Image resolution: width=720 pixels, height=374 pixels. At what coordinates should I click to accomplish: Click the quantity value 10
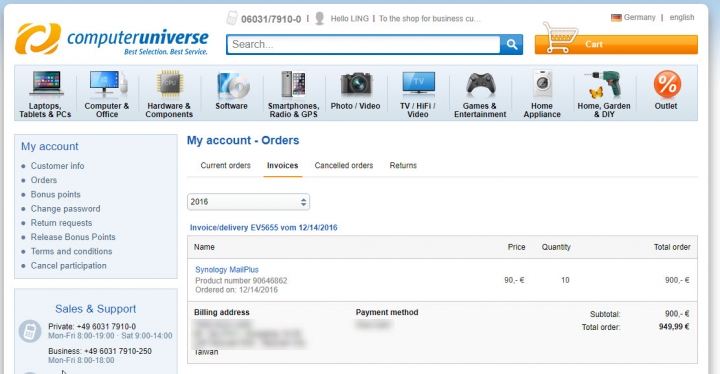click(x=565, y=280)
